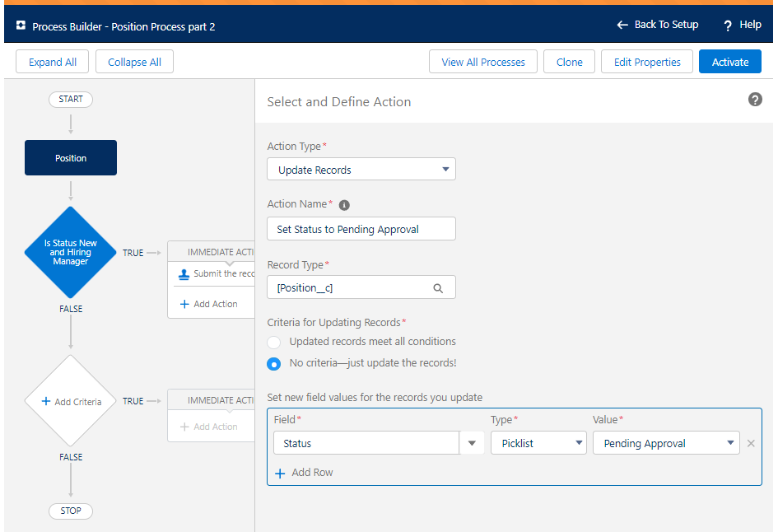
Task: Click the Submit the record approval icon
Action: coord(184,274)
